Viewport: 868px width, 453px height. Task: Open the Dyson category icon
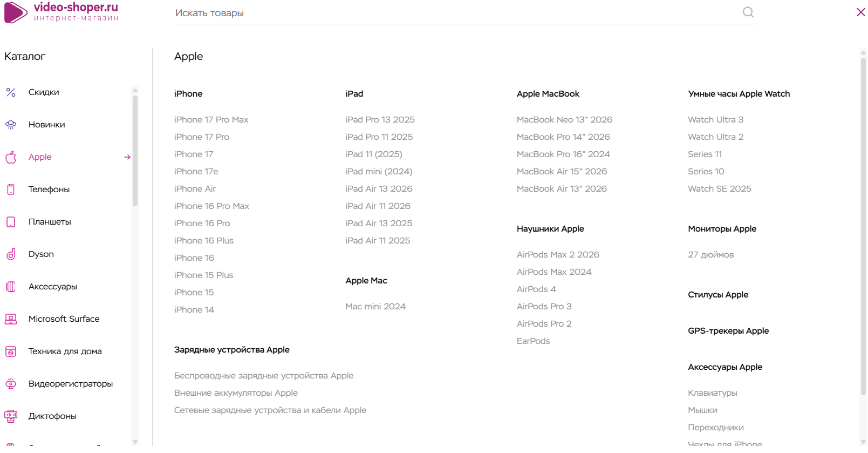coord(11,254)
